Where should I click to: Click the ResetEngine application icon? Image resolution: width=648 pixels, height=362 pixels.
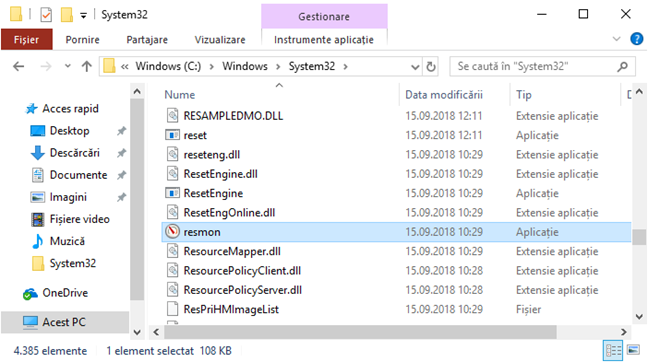point(172,193)
